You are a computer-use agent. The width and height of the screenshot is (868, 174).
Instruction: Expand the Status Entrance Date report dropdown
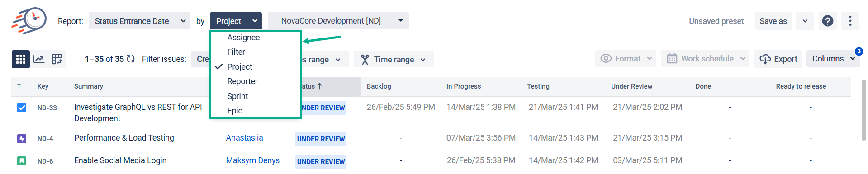pyautogui.click(x=140, y=21)
